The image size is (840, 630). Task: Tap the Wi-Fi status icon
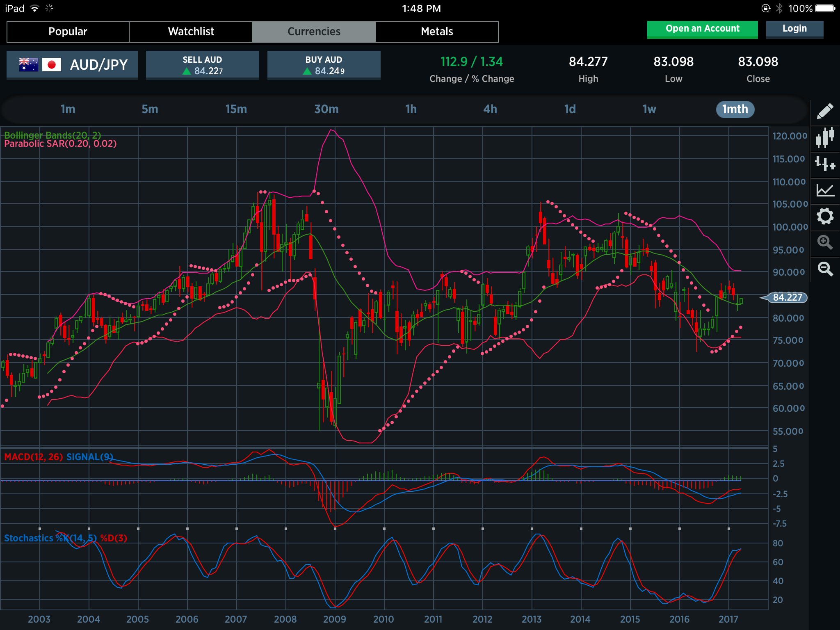[35, 8]
